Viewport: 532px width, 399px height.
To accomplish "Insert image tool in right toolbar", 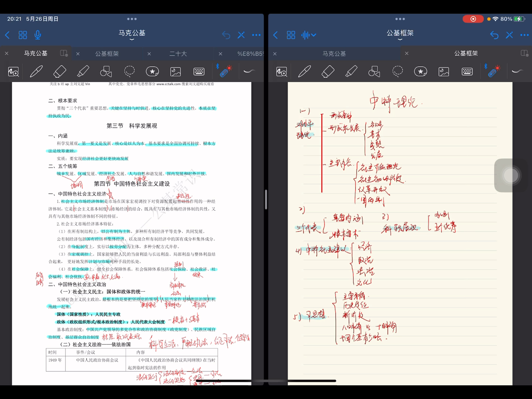I will 444,71.
